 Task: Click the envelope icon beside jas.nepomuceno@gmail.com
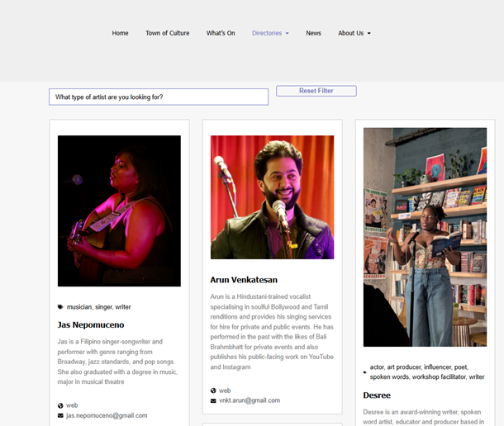[x=60, y=415]
